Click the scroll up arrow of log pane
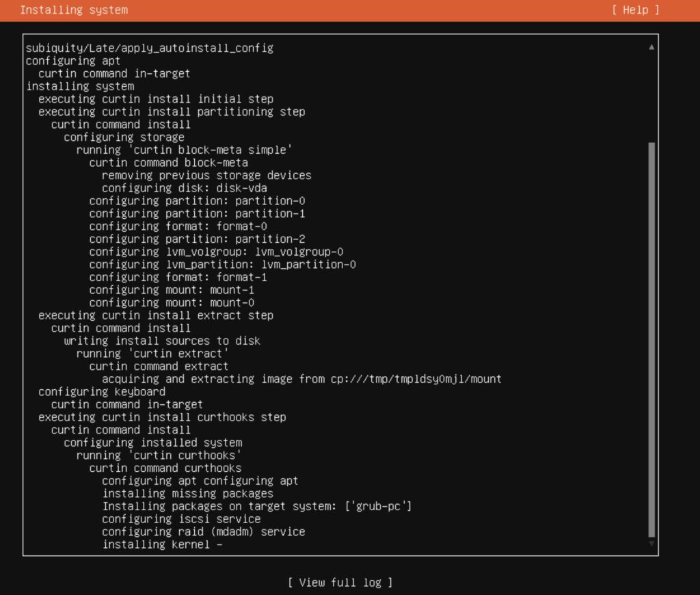The width and height of the screenshot is (700, 595). click(x=651, y=47)
